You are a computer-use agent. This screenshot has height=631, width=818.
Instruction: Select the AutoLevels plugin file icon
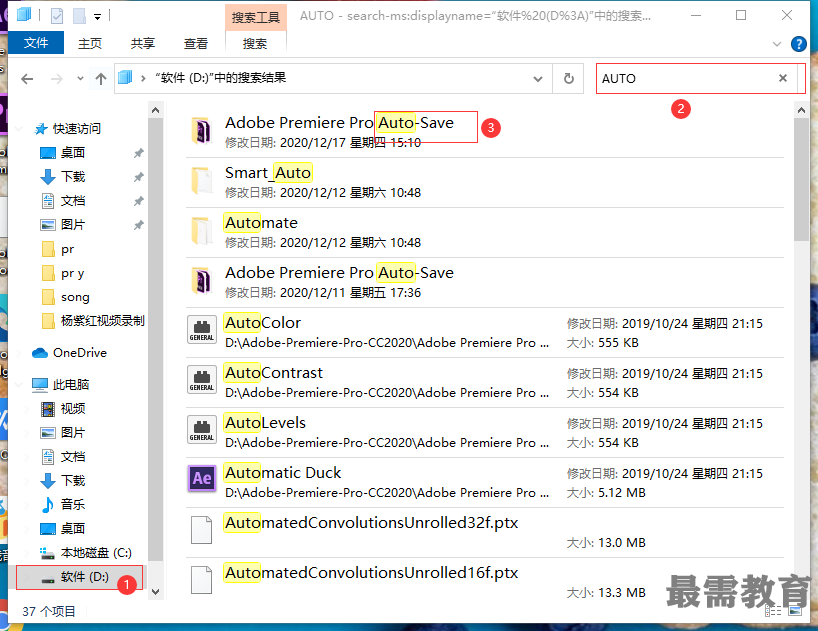coord(202,430)
